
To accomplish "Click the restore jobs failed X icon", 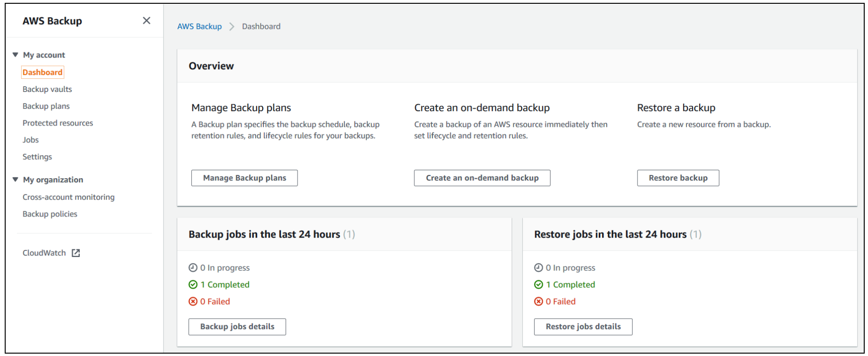I will [x=538, y=302].
